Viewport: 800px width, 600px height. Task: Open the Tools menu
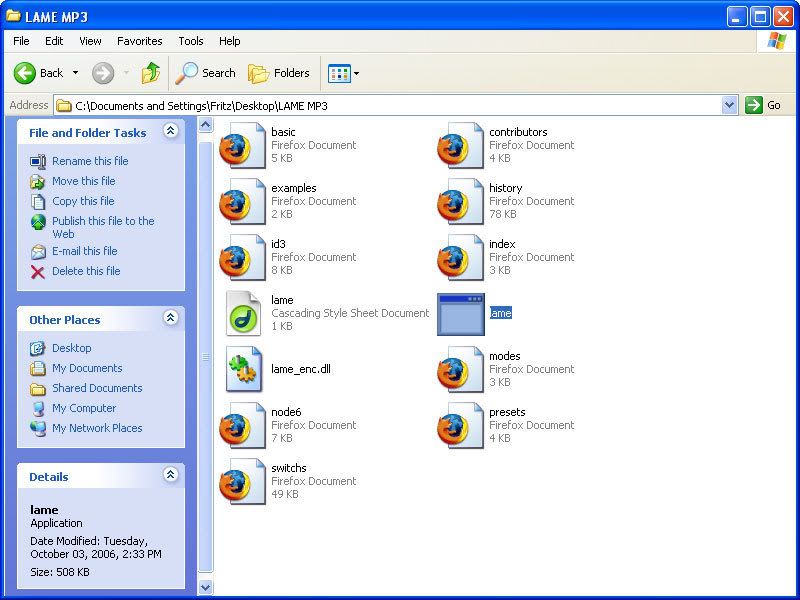tap(191, 41)
